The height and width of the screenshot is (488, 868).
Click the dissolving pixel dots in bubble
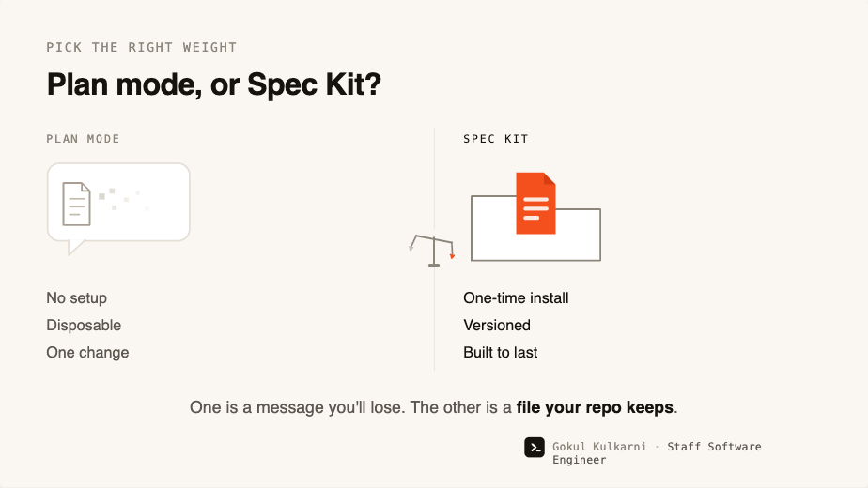pos(124,199)
